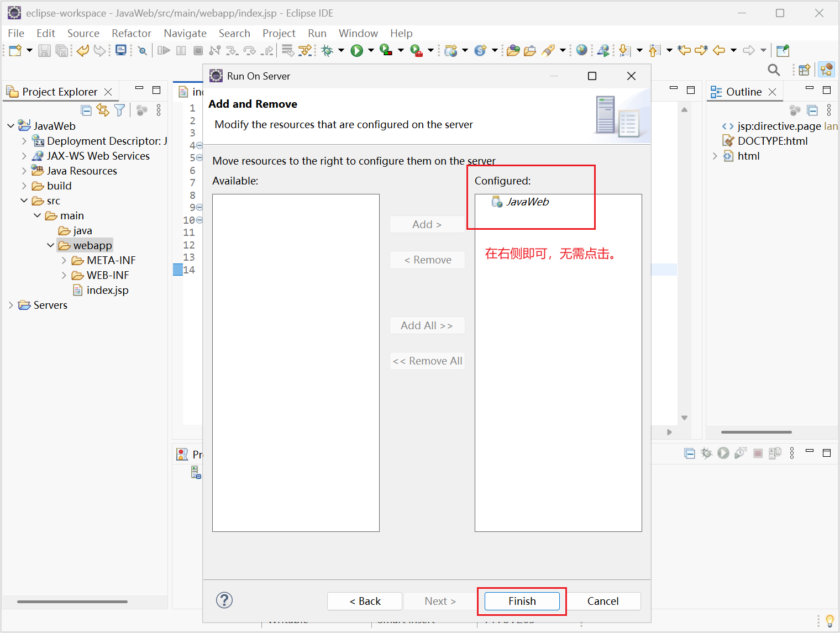This screenshot has height=633, width=840.
Task: Select index.jsp in Project Explorer
Action: click(101, 290)
